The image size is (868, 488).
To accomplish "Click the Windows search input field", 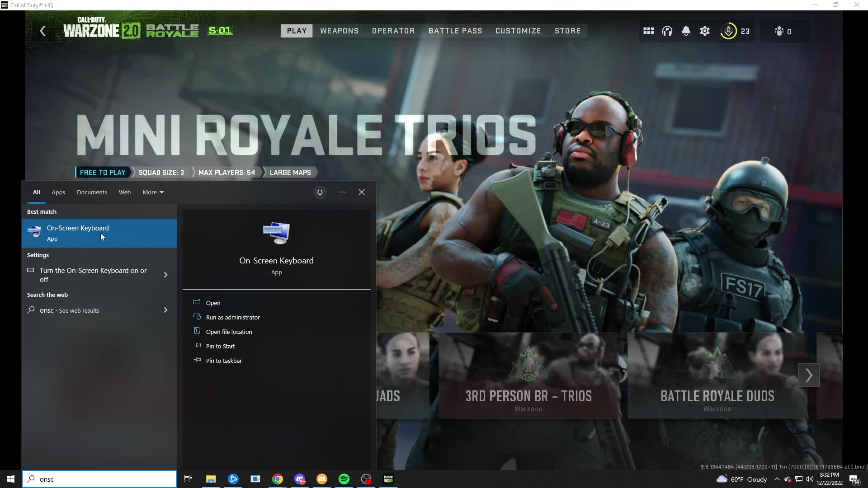I will 99,479.
